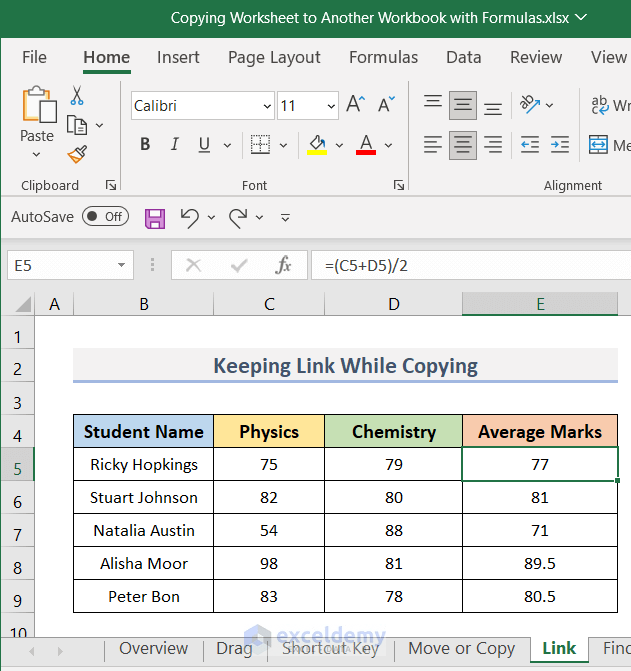Open the Drag sheet tab
This screenshot has width=631, height=671.
click(x=234, y=648)
